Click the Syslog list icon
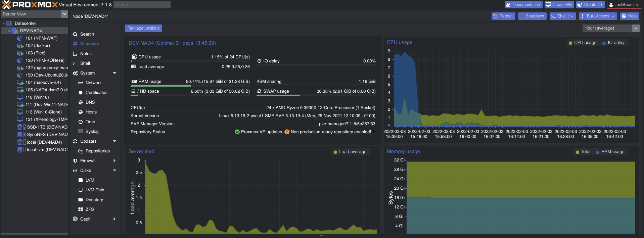Viewport: 644px width, 238px height. coord(81,132)
